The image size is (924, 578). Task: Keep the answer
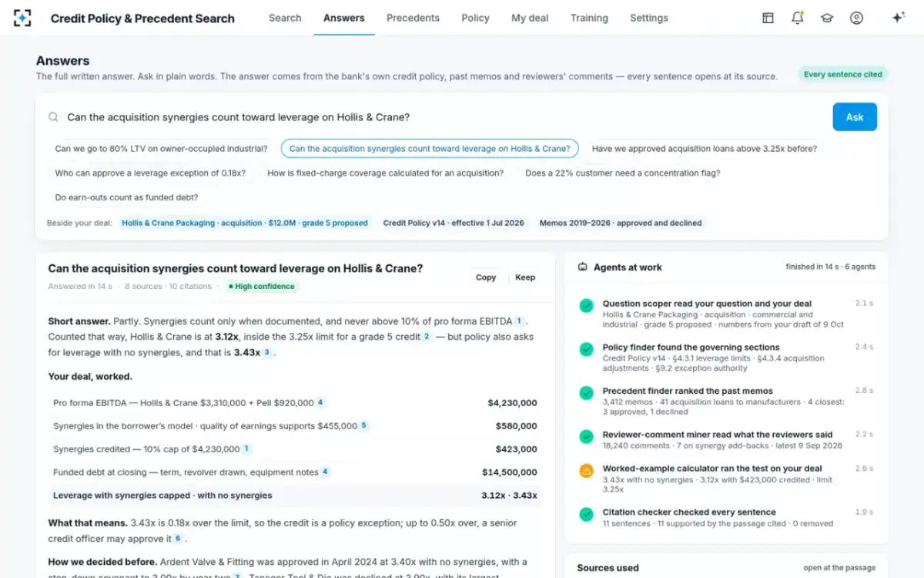pyautogui.click(x=525, y=277)
